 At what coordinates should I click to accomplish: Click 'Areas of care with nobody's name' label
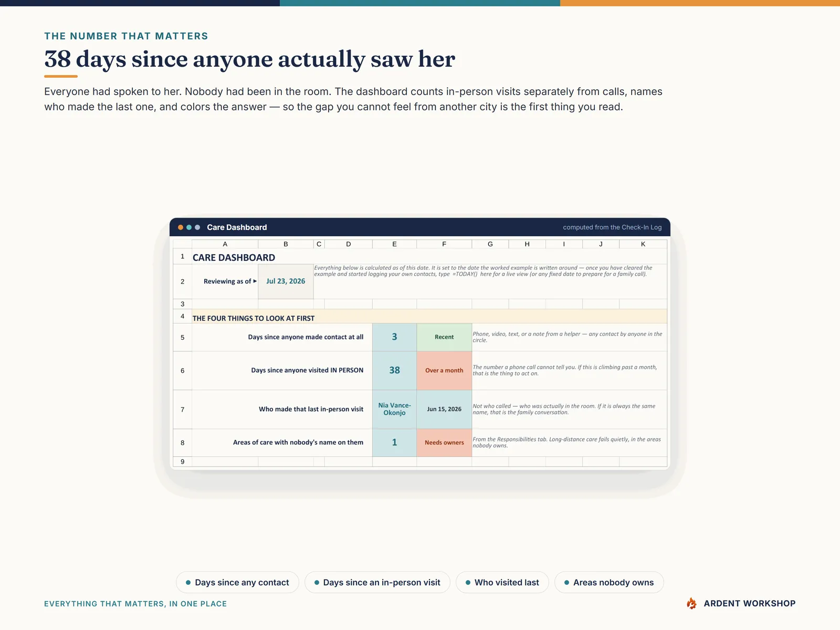(298, 443)
